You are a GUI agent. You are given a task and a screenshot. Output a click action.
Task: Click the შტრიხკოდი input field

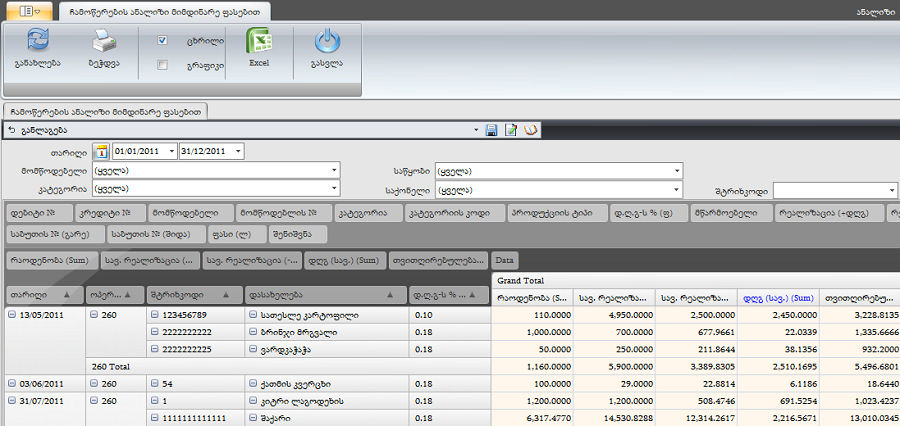click(828, 190)
